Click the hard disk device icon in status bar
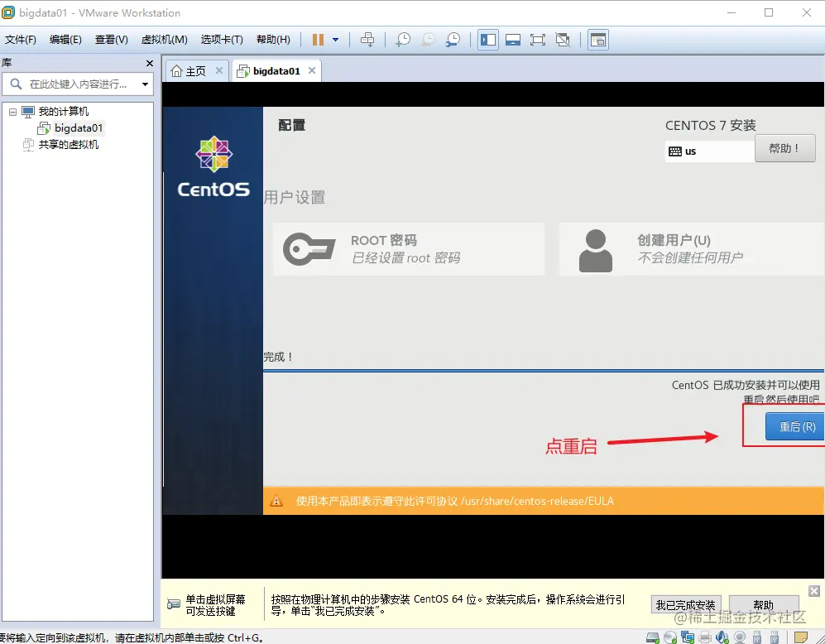The image size is (825, 644). tap(653, 637)
